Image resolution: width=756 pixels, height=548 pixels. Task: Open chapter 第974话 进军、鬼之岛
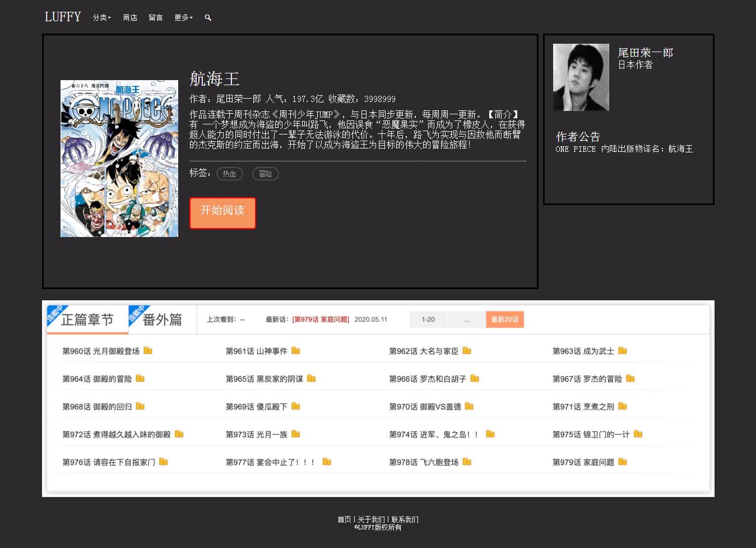click(x=434, y=435)
